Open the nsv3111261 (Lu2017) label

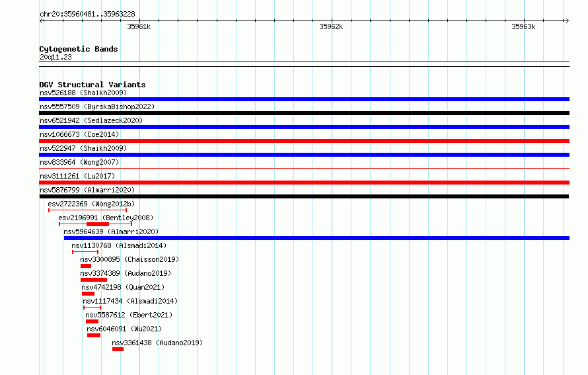click(x=77, y=176)
